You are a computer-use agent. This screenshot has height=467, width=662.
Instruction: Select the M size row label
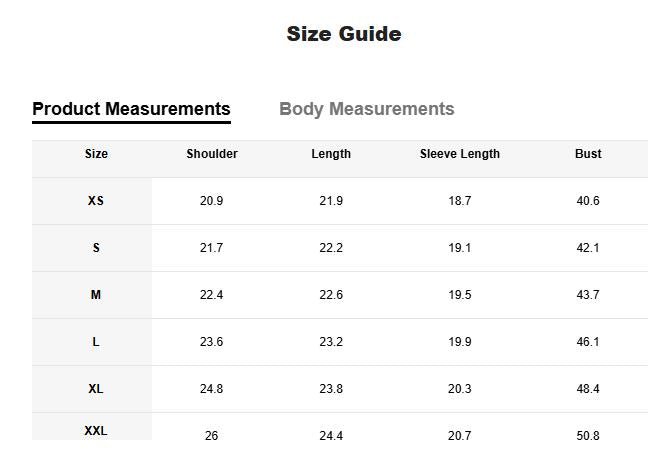[96, 295]
